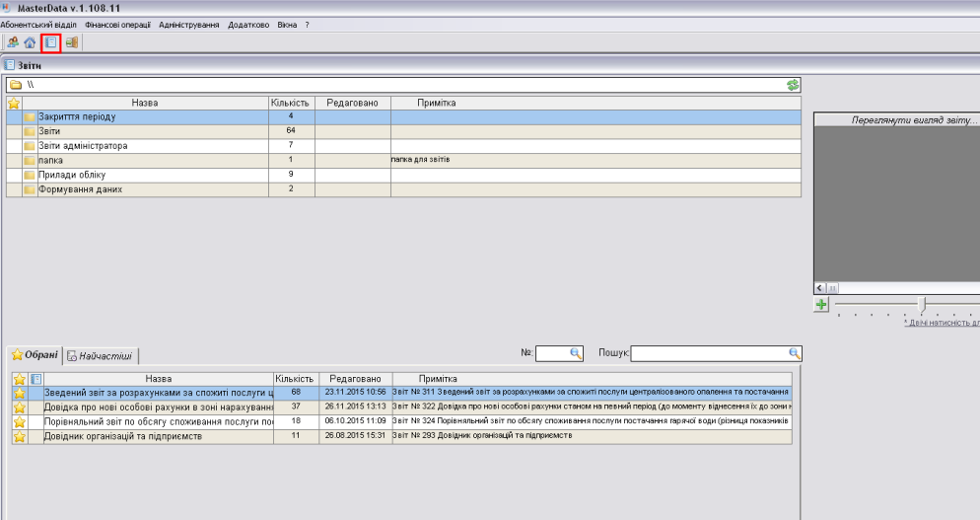
Task: Open Reports via the highlighted toolbar icon
Action: (x=51, y=42)
